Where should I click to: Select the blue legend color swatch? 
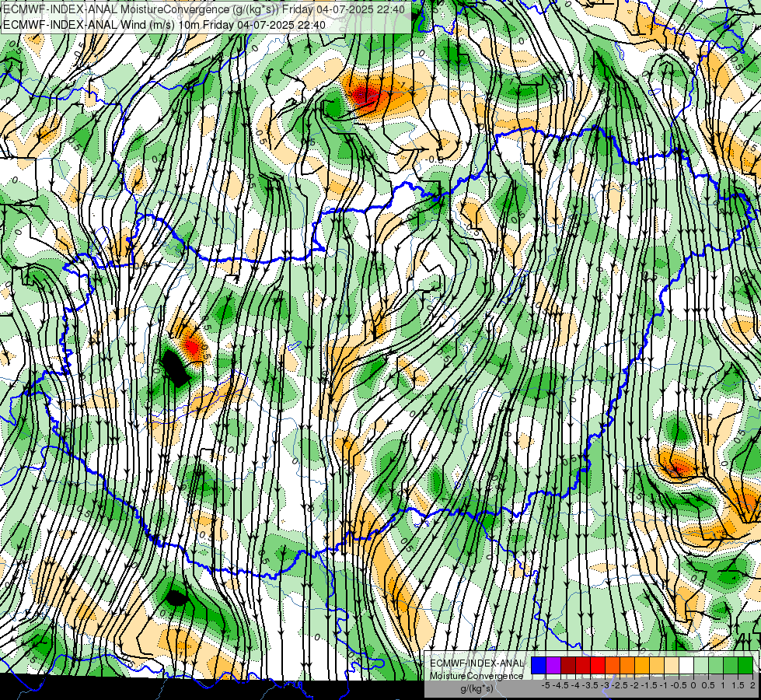(x=539, y=666)
